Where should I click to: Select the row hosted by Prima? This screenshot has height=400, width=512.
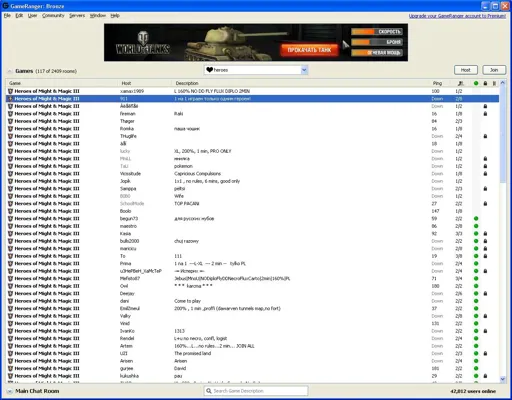click(x=252, y=263)
